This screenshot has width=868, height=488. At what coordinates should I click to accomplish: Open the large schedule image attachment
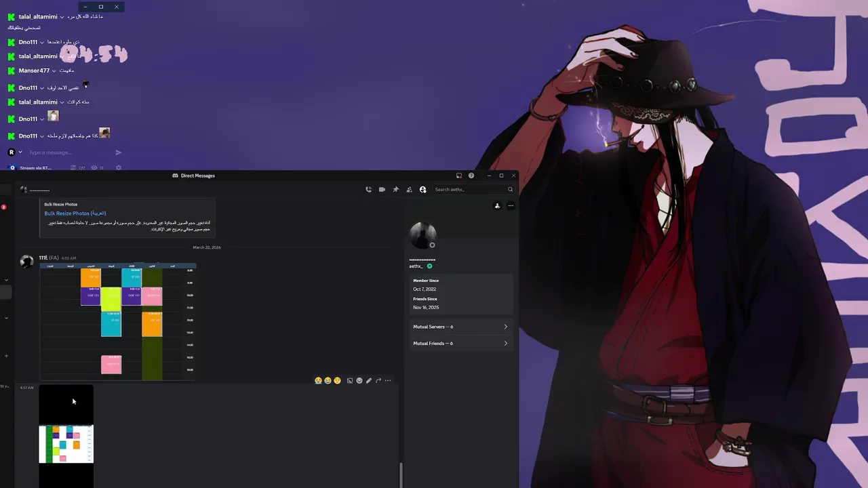click(x=118, y=322)
